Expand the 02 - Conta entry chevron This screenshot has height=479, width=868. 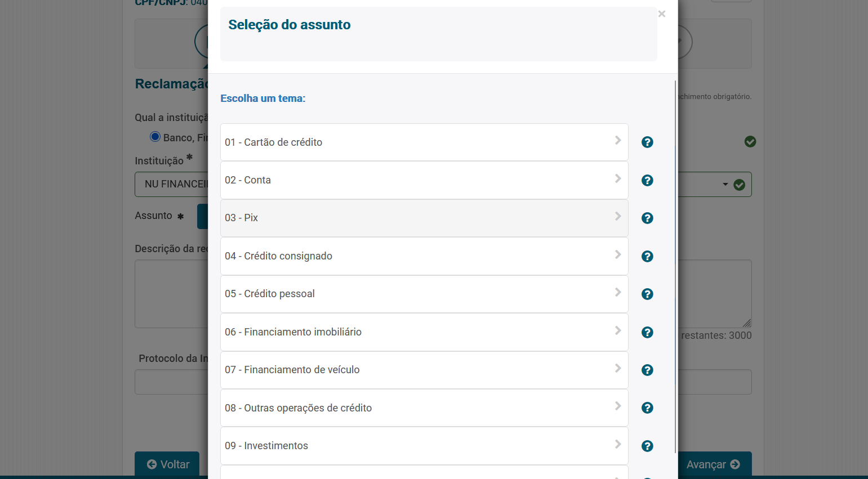pyautogui.click(x=617, y=180)
